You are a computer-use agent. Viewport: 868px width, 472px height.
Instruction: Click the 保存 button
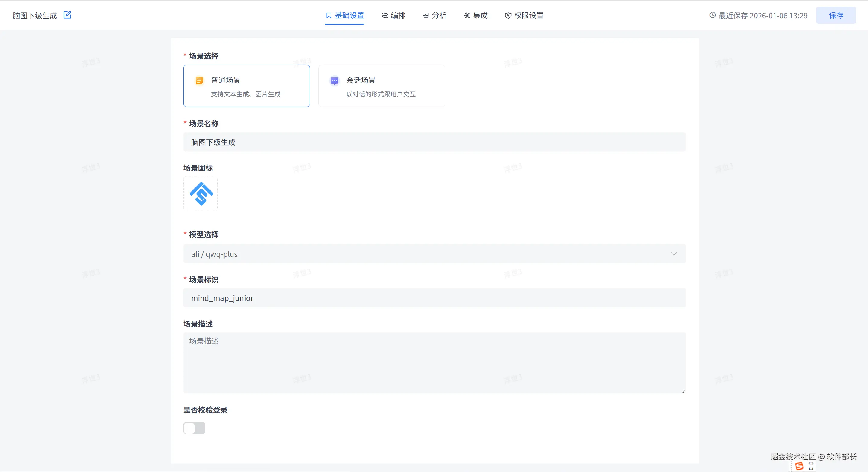point(836,15)
